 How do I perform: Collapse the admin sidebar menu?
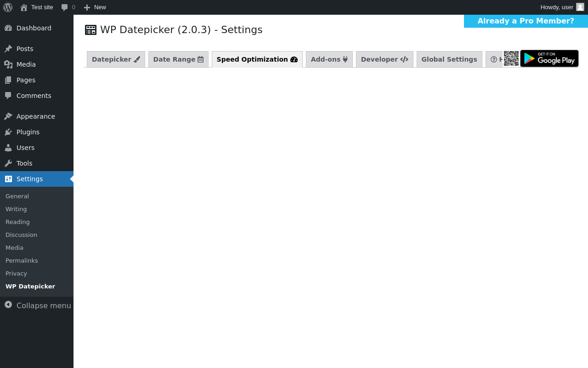37,305
